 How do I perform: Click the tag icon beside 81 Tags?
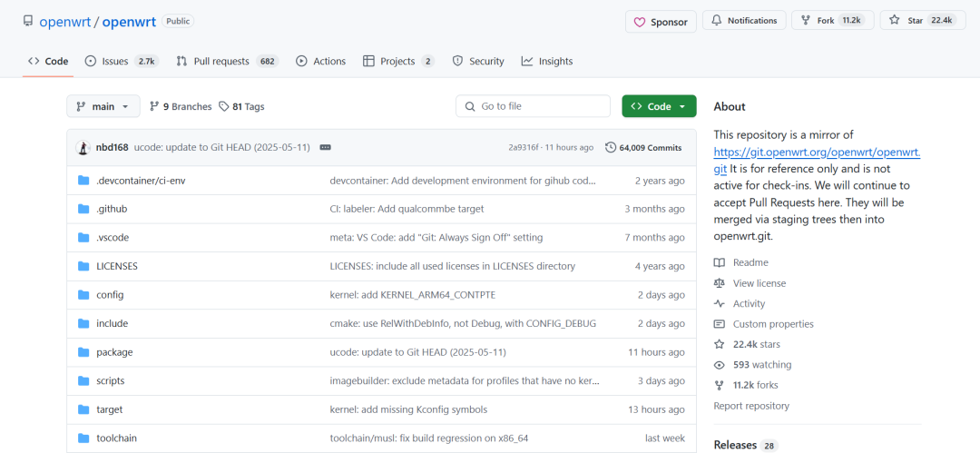[224, 106]
